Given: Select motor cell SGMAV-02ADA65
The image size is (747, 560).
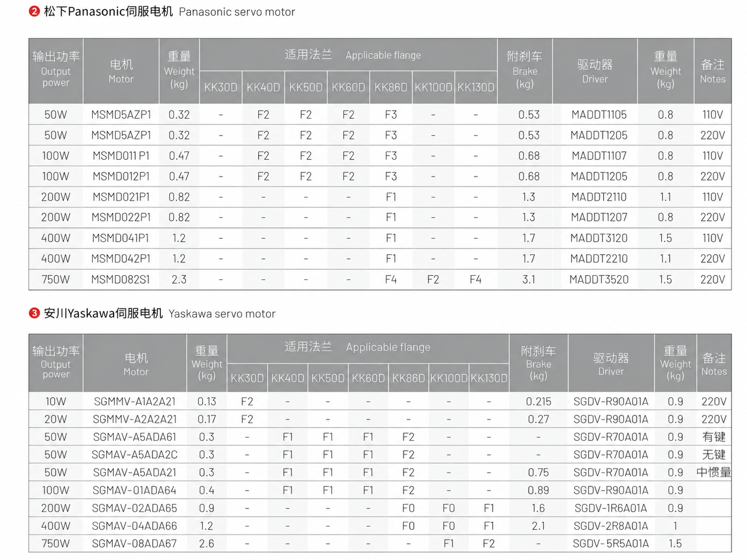Looking at the screenshot, I should (x=135, y=508).
